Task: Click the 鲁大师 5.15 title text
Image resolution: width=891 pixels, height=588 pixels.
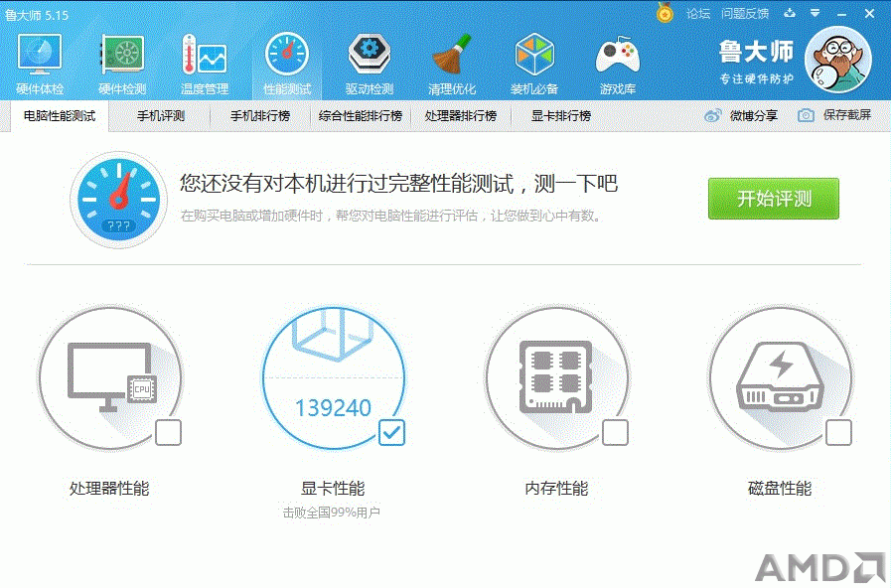Action: (x=37, y=15)
